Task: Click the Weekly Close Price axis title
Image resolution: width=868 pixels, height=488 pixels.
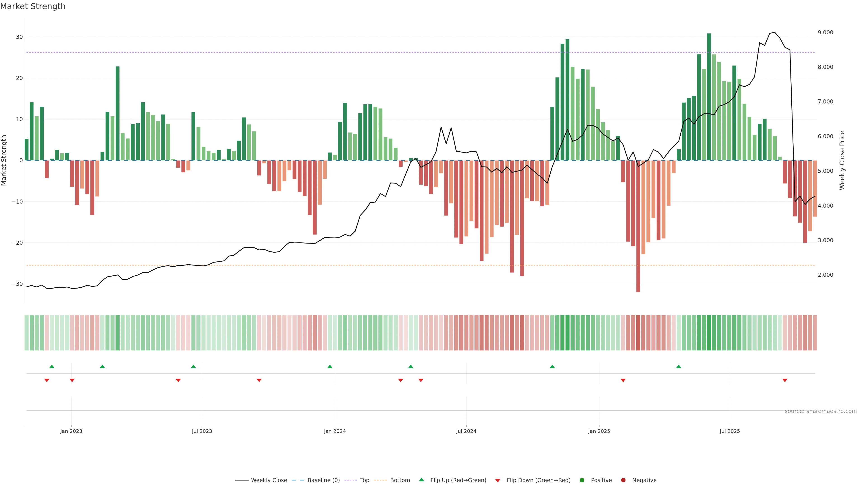Action: point(842,160)
